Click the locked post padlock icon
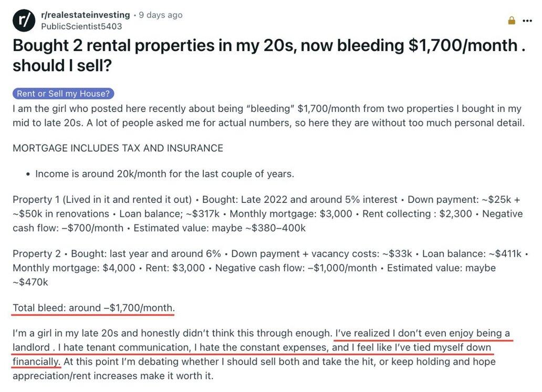Viewport: 542px width, 392px height. 512,20
